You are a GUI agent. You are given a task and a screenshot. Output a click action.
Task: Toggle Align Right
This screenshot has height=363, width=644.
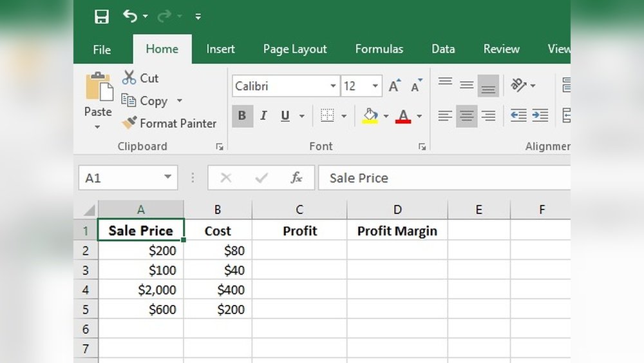pos(488,116)
